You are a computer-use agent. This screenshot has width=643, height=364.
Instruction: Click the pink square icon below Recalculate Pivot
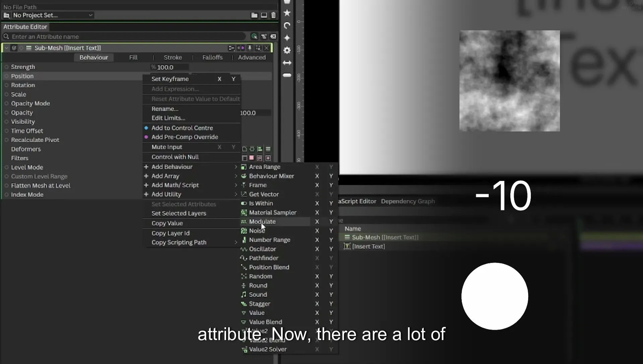[x=252, y=158]
